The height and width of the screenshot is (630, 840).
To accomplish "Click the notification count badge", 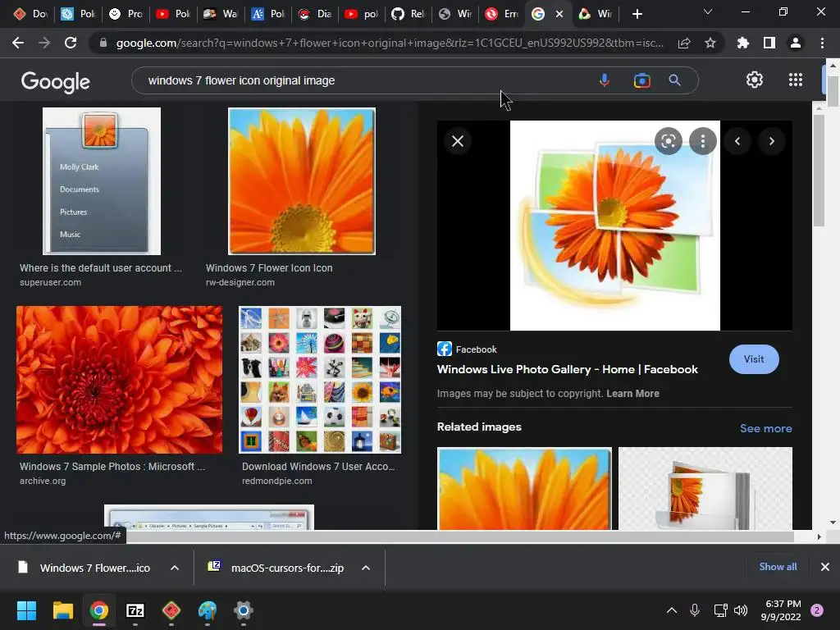I will click(x=817, y=610).
